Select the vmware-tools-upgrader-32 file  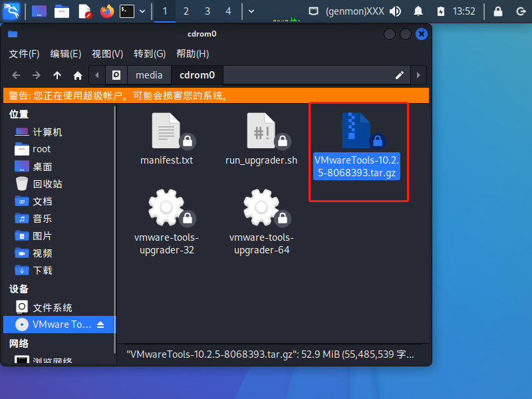coord(167,221)
